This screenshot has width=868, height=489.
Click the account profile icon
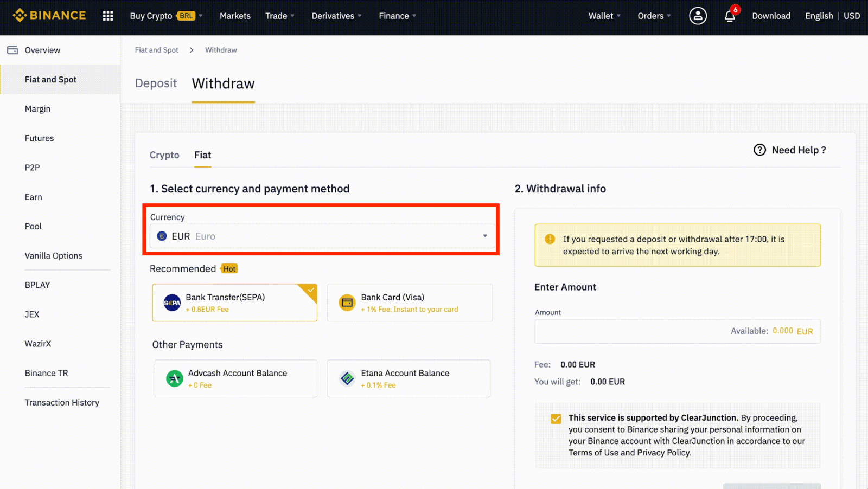click(697, 16)
